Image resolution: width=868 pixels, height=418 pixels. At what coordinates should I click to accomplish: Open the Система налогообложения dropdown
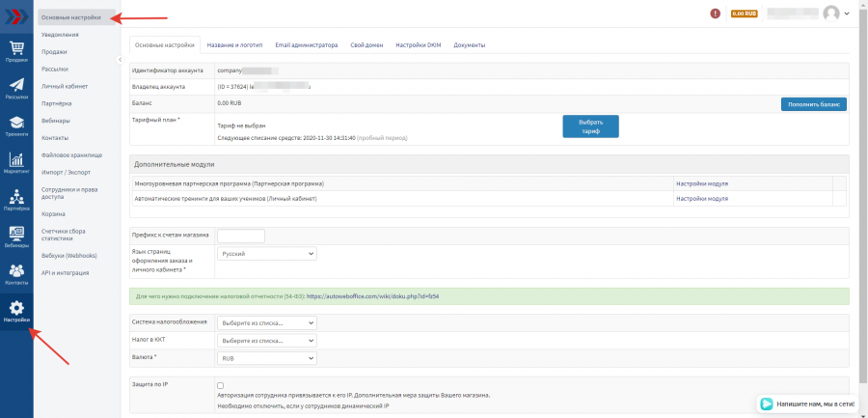point(266,322)
